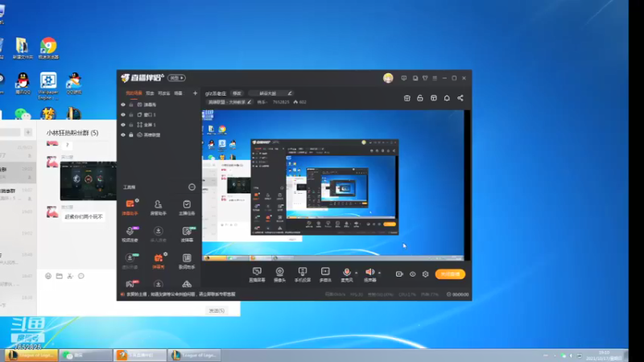
Task: Open the 歌词助手 tool icon
Action: pyautogui.click(x=187, y=261)
